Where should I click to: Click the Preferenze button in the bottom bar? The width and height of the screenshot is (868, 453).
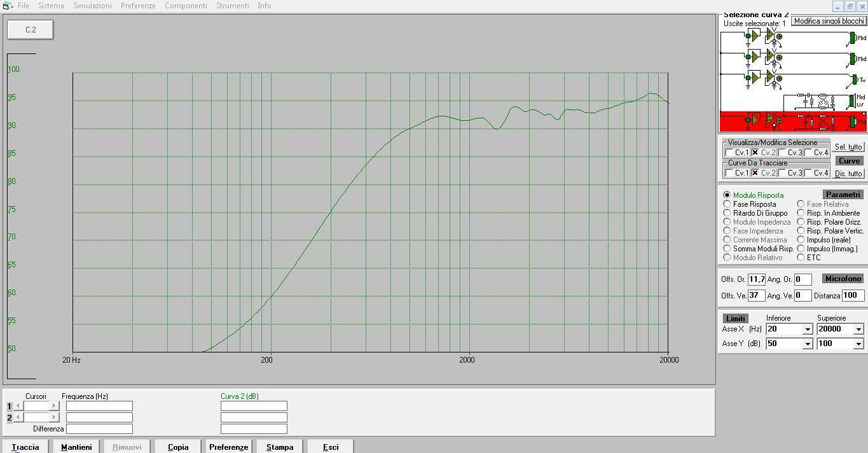pos(229,447)
